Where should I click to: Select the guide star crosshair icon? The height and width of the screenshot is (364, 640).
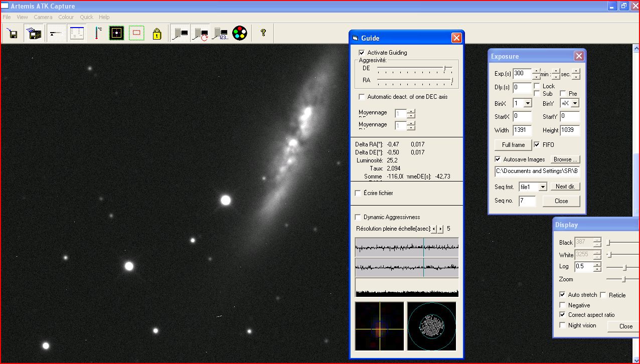coord(116,34)
